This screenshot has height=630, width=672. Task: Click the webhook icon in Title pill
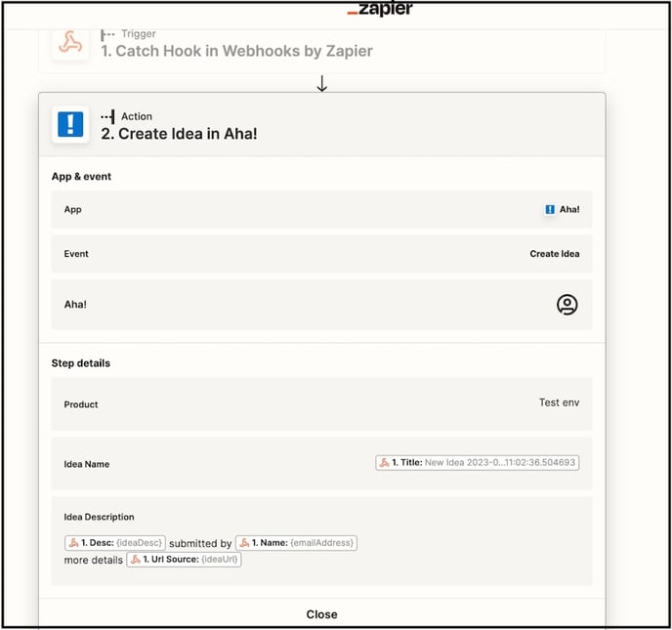385,462
